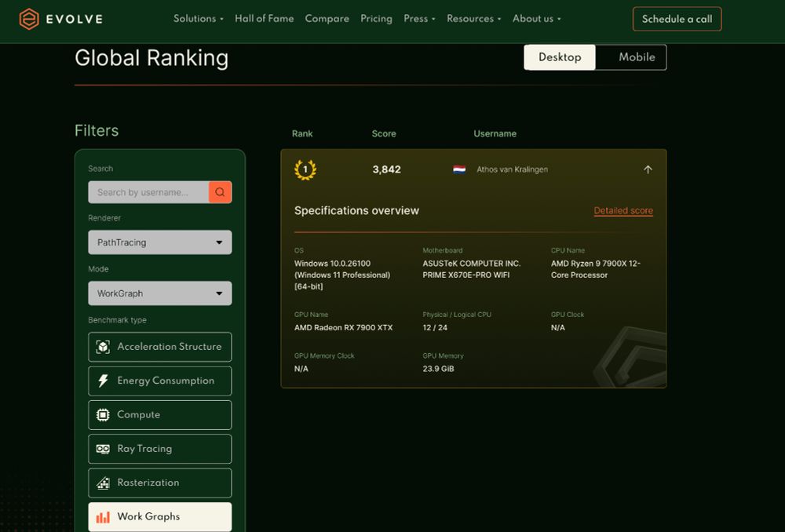Click the Filters heading

point(97,130)
